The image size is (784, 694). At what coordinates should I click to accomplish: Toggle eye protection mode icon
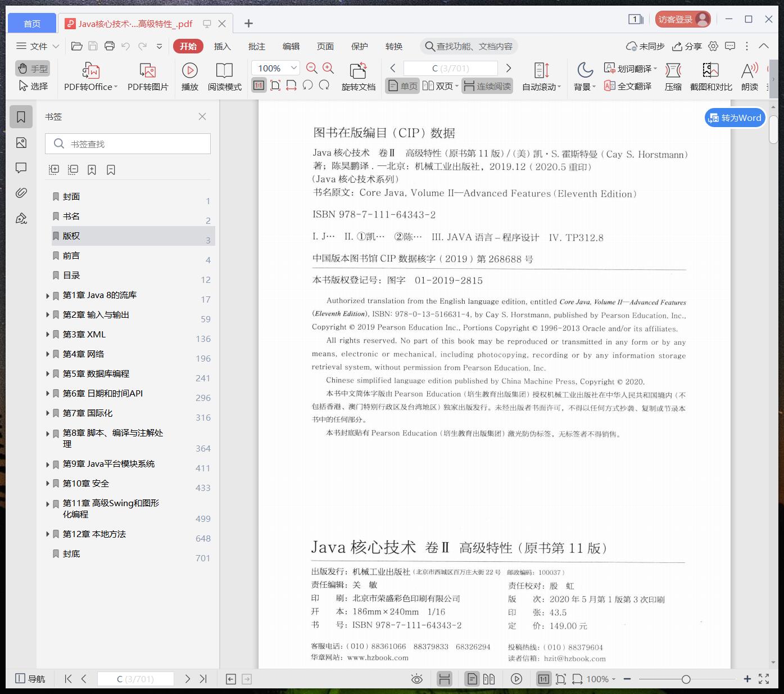416,679
